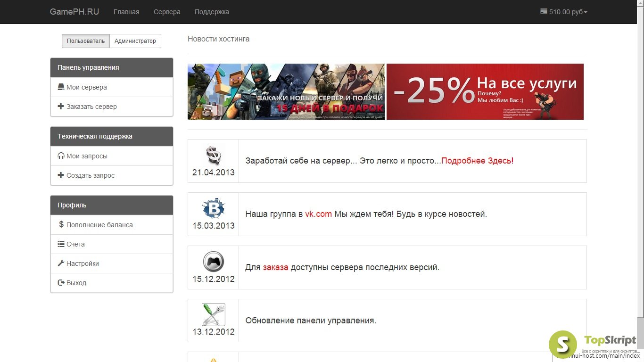Go to Главная in top navigation
Viewport: 644px width, 362px height.
pyautogui.click(x=126, y=12)
